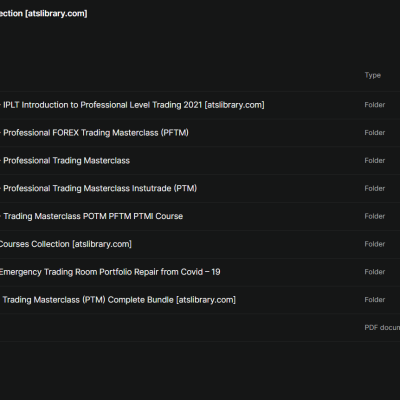
Task: Select the folder named exactly Professional Trading Masterclass
Action: (x=66, y=161)
